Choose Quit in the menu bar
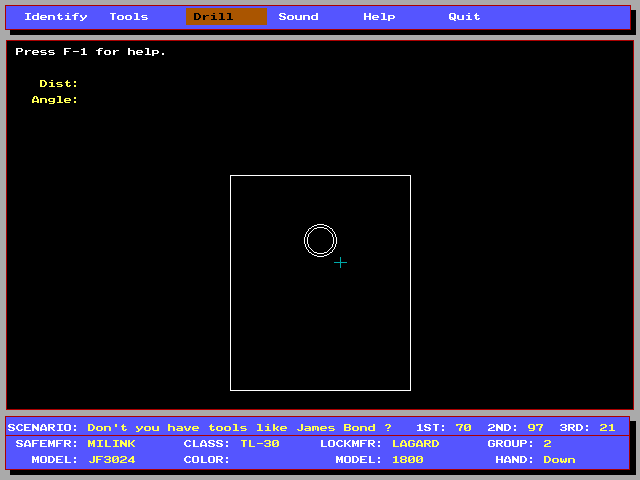 (464, 17)
